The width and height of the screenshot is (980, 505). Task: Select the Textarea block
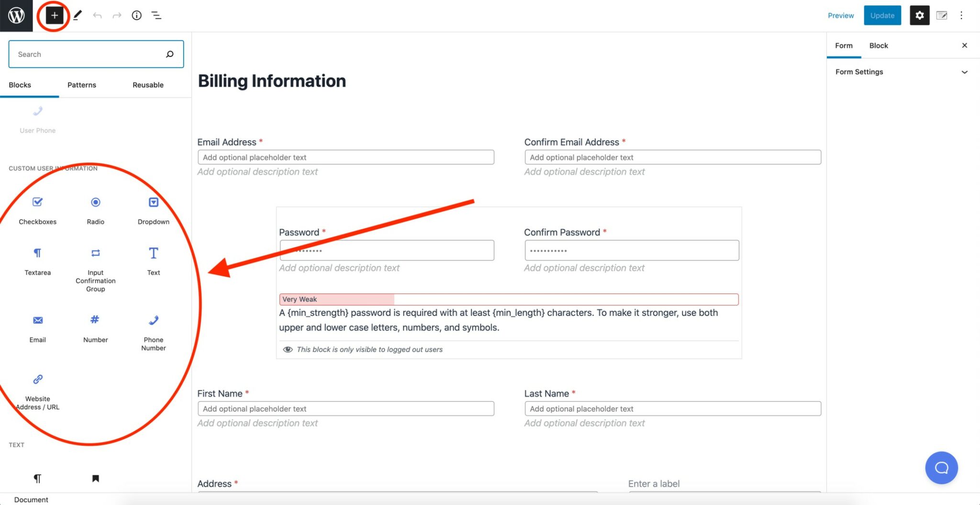tap(37, 260)
